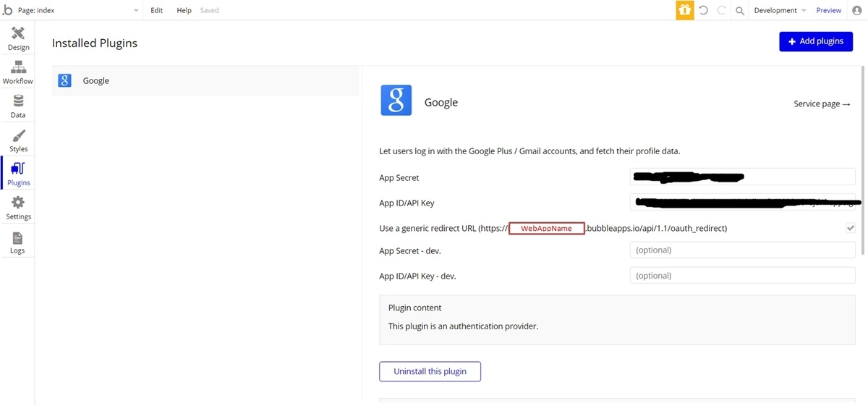Open the user account avatar icon
The width and height of the screenshot is (868, 406).
pos(857,10)
